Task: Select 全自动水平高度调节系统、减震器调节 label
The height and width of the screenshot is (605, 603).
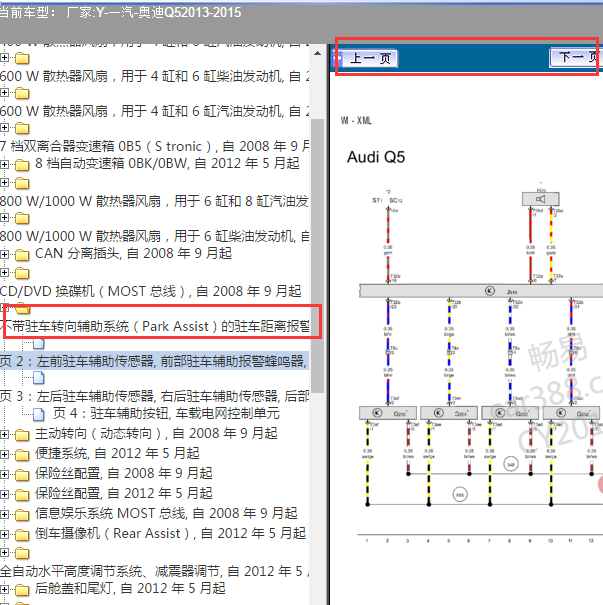Action: tap(154, 571)
